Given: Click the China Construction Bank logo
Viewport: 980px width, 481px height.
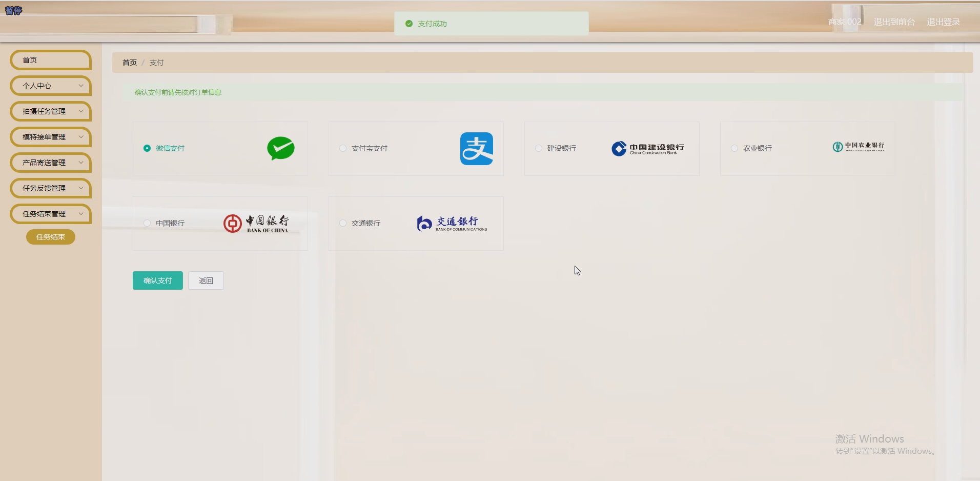Looking at the screenshot, I should 648,148.
